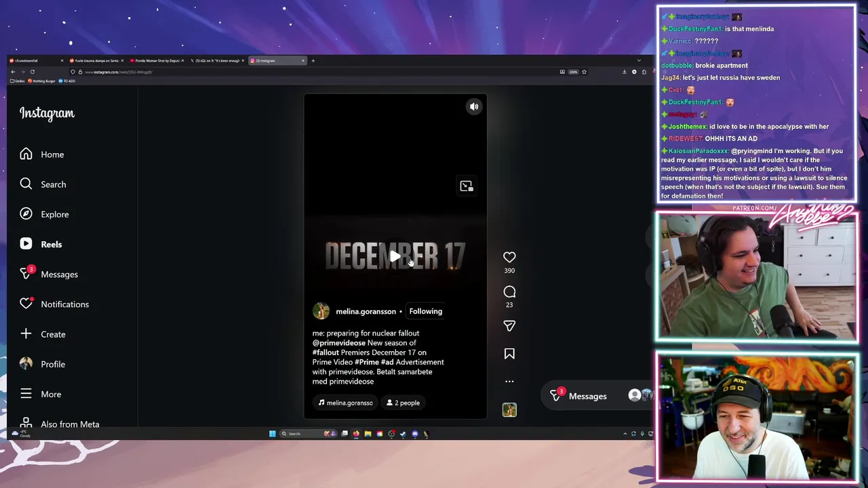Image resolution: width=868 pixels, height=488 pixels.
Task: Switch to the Florida Woman Shot tab
Action: [x=157, y=60]
